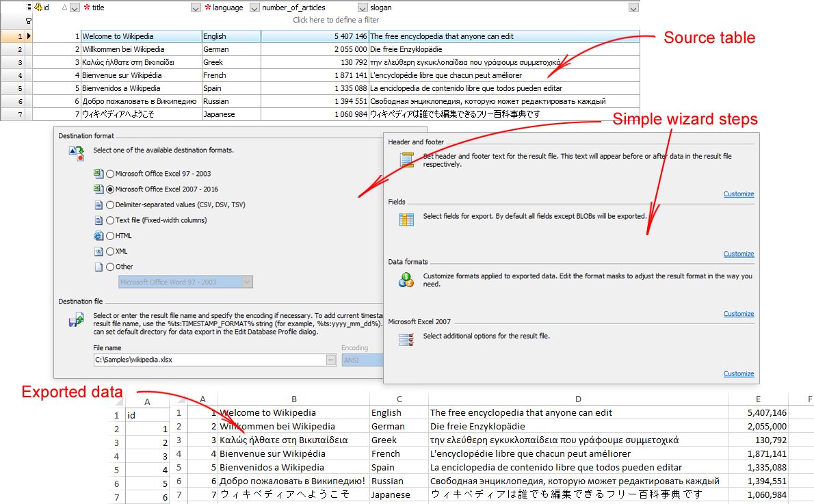Click the Excel icon beside Excel 2007 - 2016
Viewport: 814px width, 504px height.
(98, 189)
